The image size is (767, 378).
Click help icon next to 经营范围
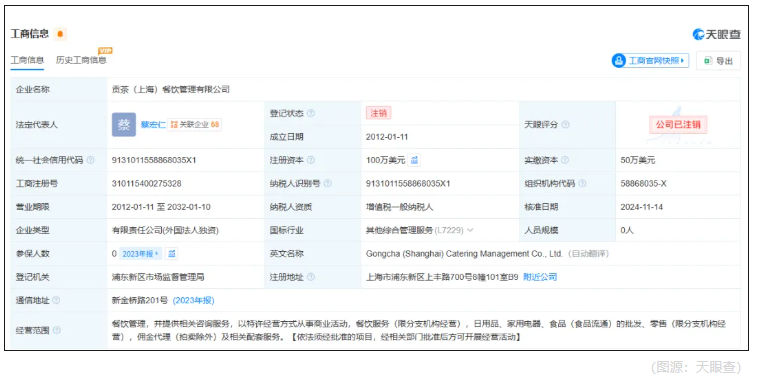(x=56, y=330)
